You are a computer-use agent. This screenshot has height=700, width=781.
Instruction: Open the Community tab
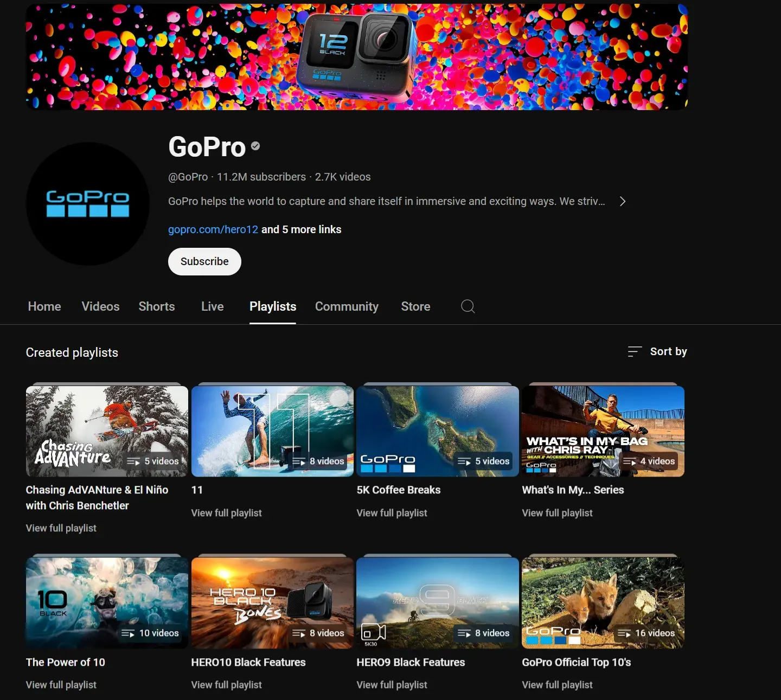click(347, 306)
